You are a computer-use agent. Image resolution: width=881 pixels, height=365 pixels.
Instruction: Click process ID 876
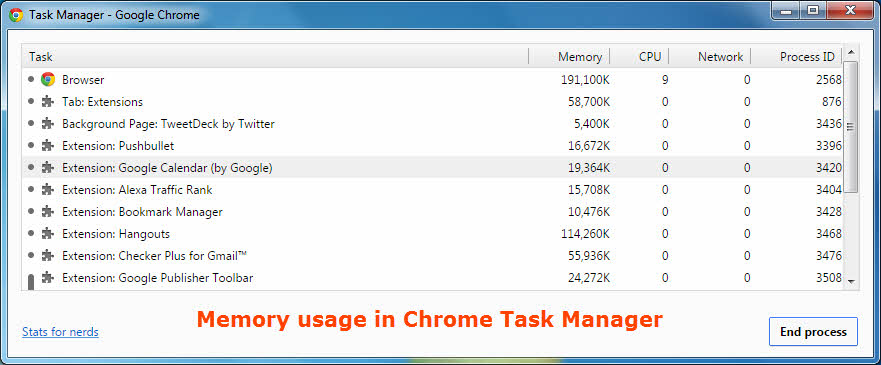pyautogui.click(x=832, y=102)
